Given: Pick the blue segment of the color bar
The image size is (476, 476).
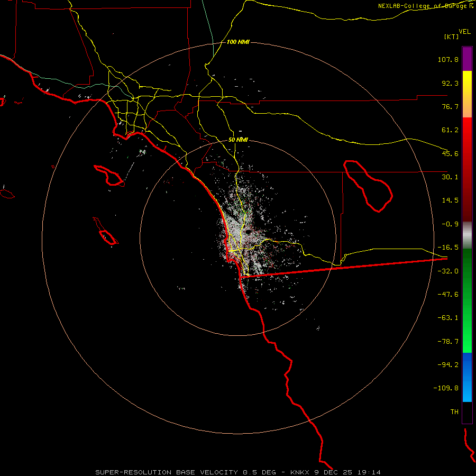Looking at the screenshot, I should (x=467, y=377).
